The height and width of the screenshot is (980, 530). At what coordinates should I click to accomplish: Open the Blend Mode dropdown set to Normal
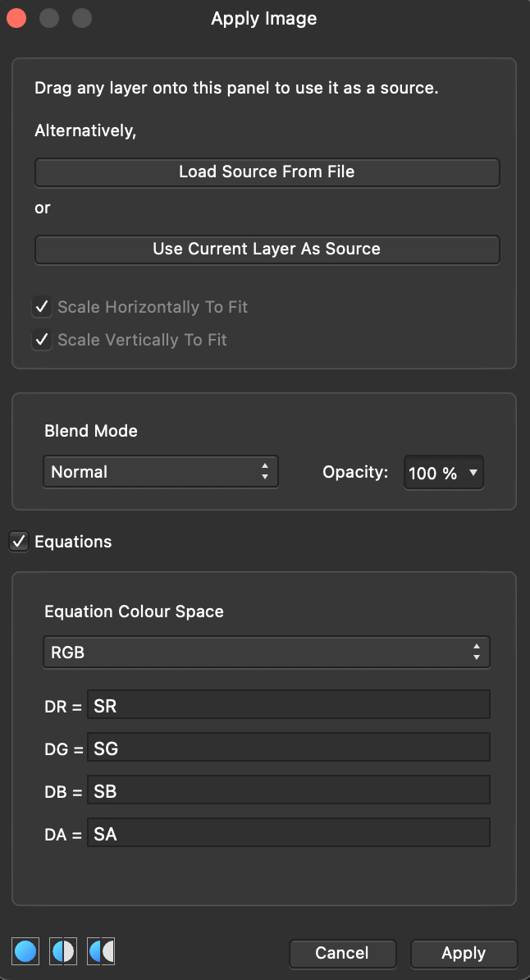click(x=161, y=472)
